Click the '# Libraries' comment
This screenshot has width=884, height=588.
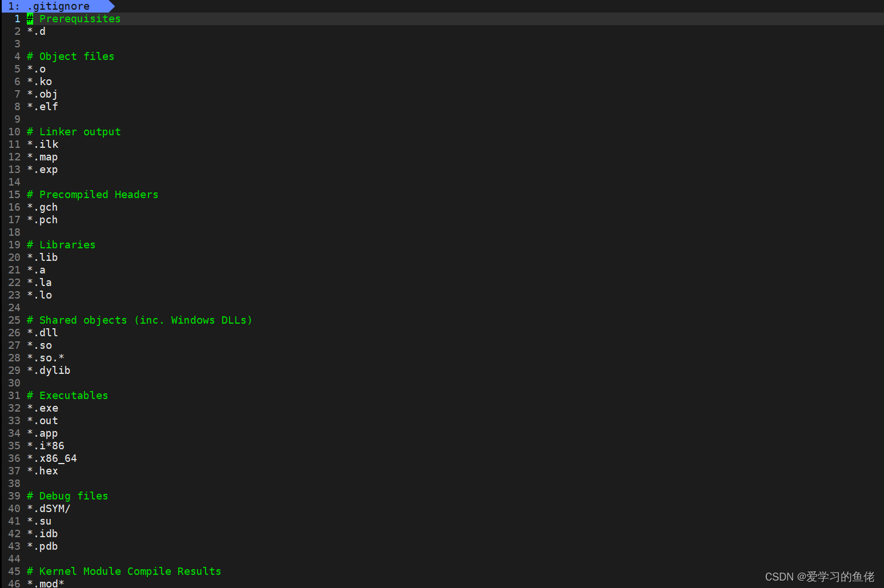[61, 245]
